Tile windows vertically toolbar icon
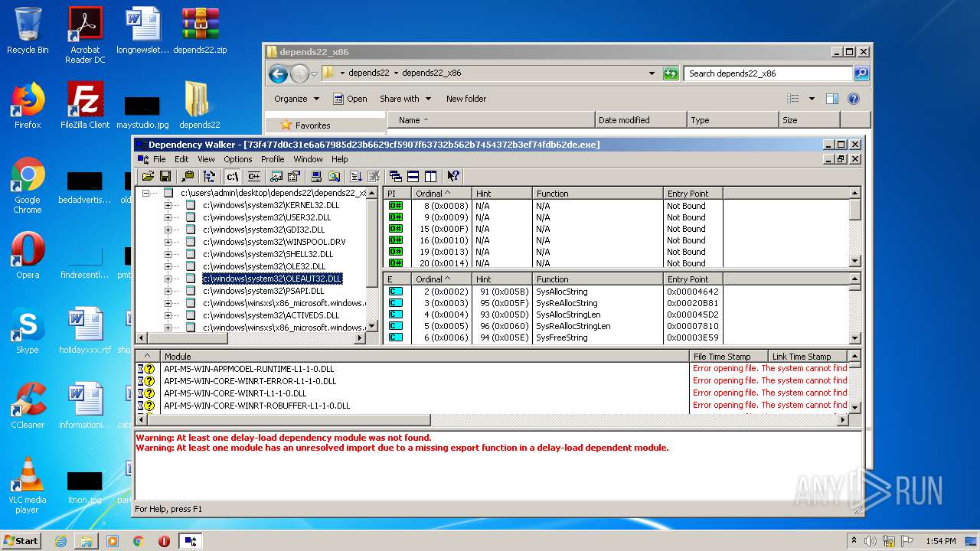Screen dimensions: 980x551 click(x=430, y=176)
